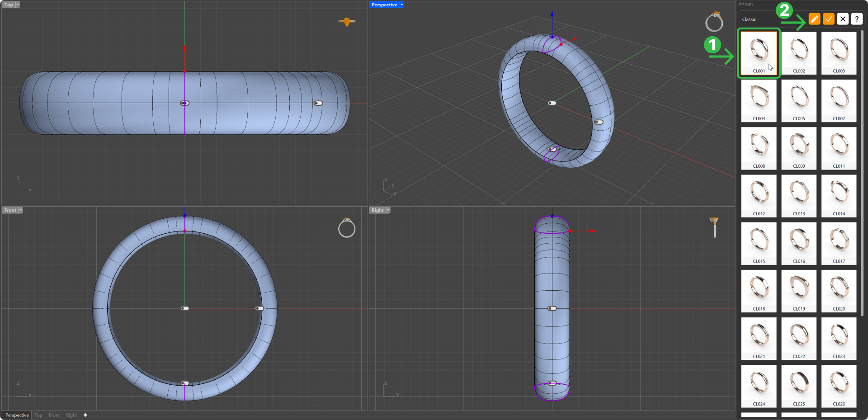Open the Top viewport dropdown arrow
This screenshot has width=868, height=420.
[x=18, y=5]
